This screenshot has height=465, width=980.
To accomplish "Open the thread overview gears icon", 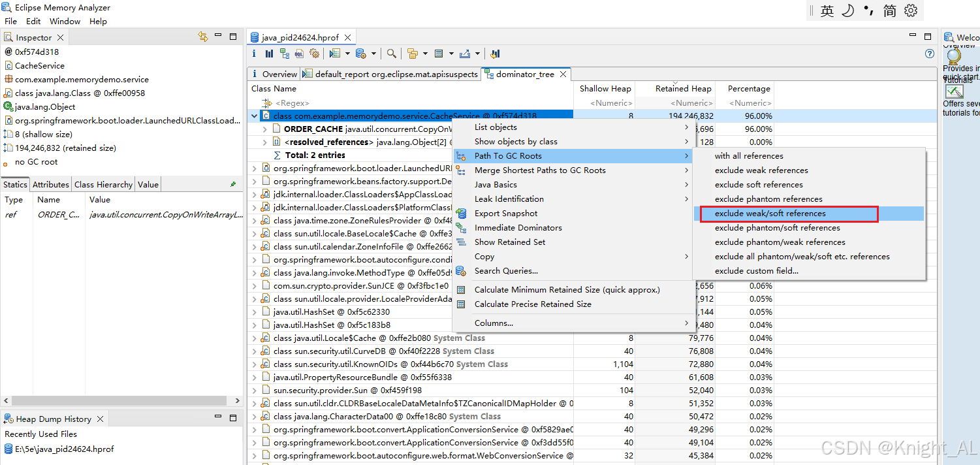I will click(315, 54).
